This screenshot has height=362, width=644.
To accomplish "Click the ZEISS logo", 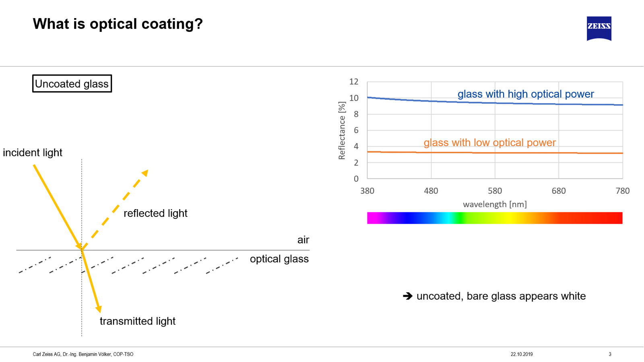I will [599, 29].
